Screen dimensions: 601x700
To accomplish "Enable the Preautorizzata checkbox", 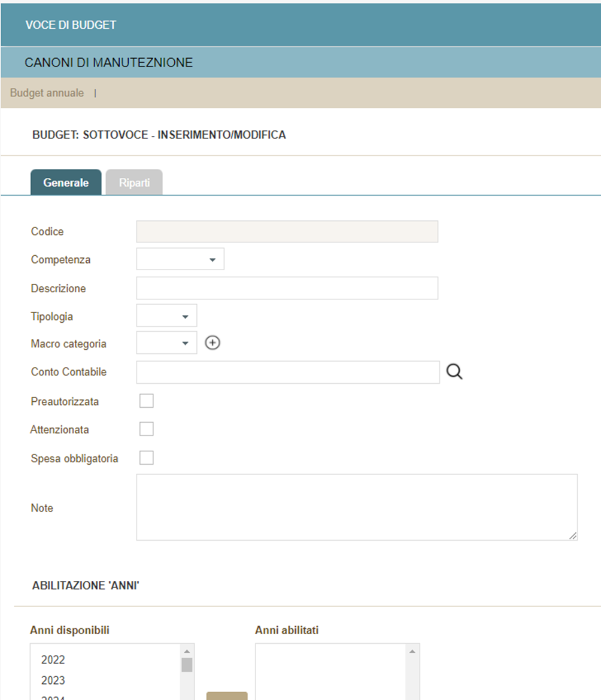I will (x=146, y=401).
